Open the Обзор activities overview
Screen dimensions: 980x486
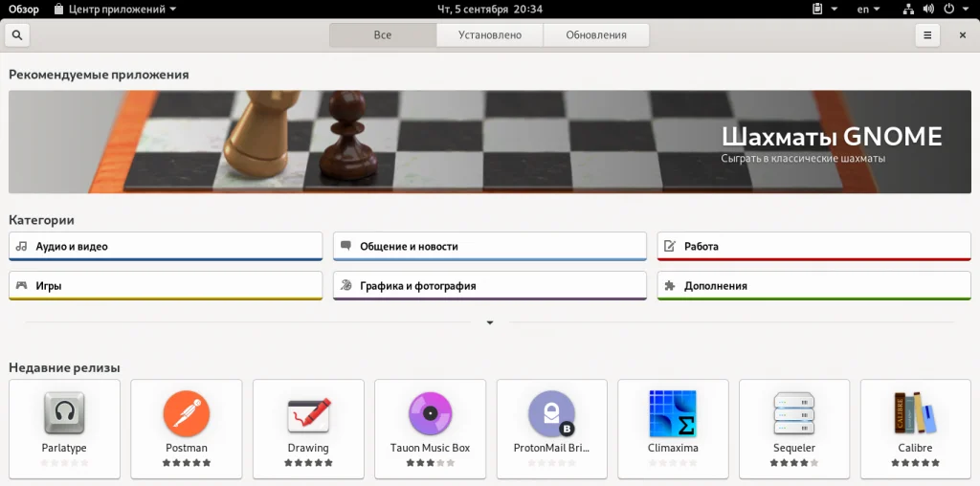click(24, 9)
